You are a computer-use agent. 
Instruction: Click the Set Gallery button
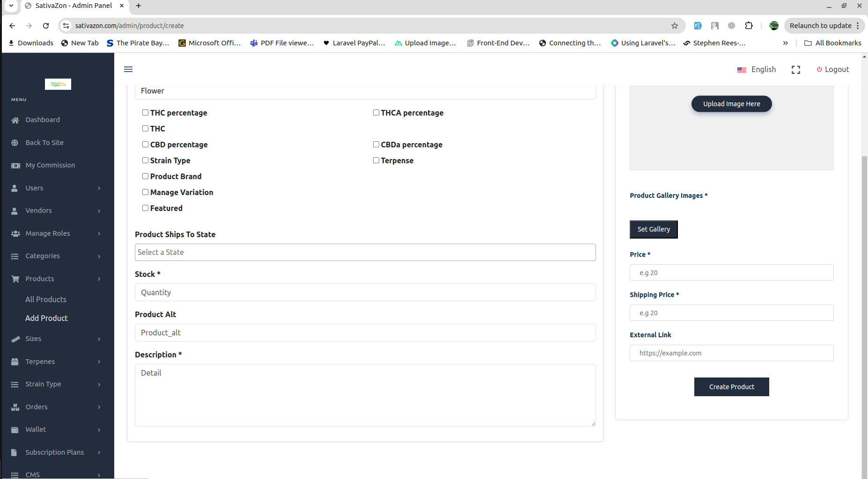(654, 229)
